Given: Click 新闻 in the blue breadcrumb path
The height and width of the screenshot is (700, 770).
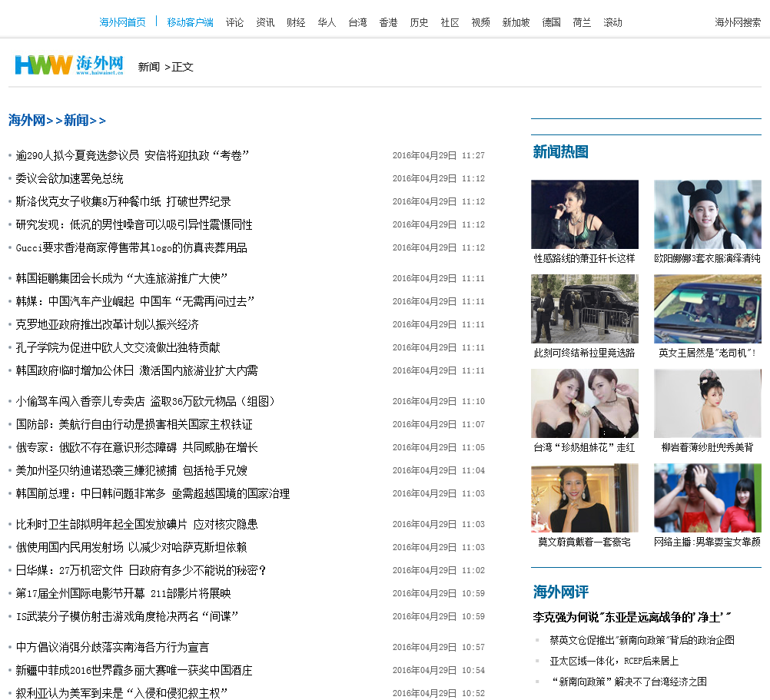Looking at the screenshot, I should [76, 121].
